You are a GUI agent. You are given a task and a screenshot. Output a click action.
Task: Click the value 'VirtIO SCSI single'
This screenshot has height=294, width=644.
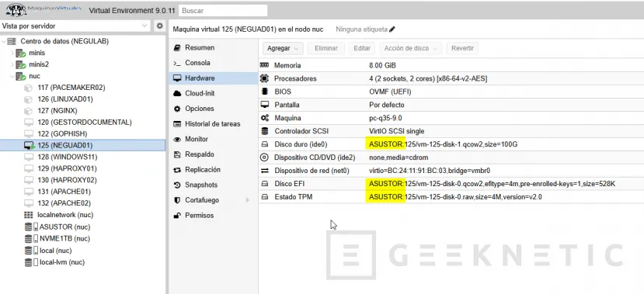coord(397,131)
